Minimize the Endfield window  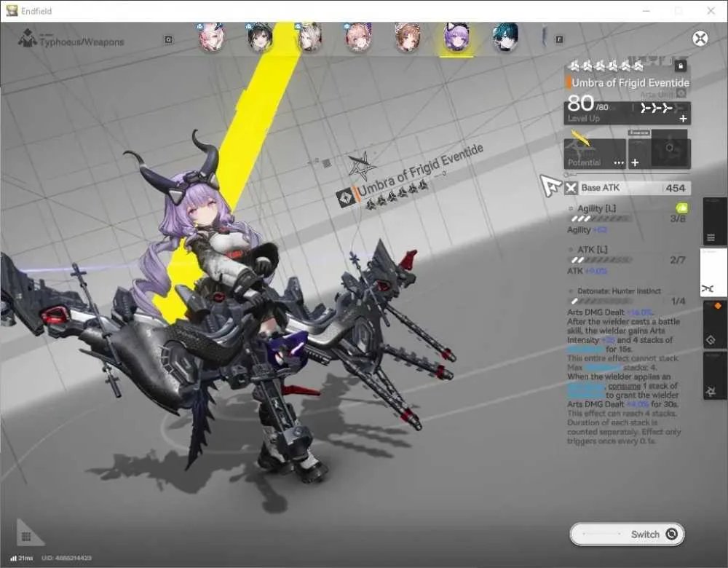646,11
